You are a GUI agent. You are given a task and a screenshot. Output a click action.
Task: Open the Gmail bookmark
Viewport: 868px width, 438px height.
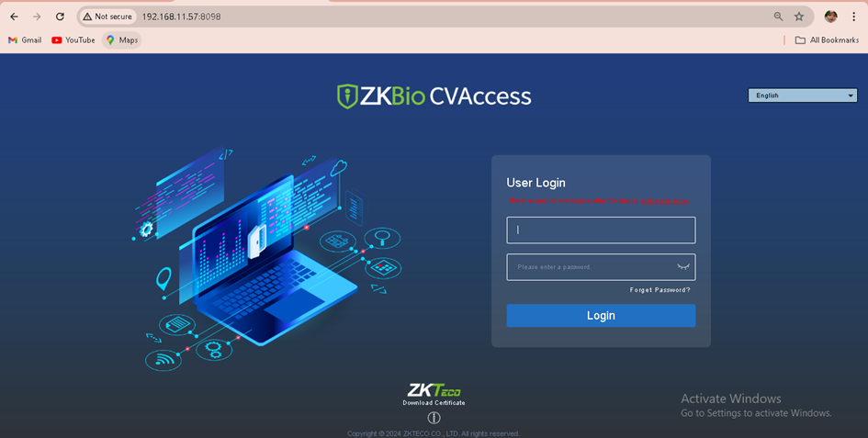pos(25,39)
